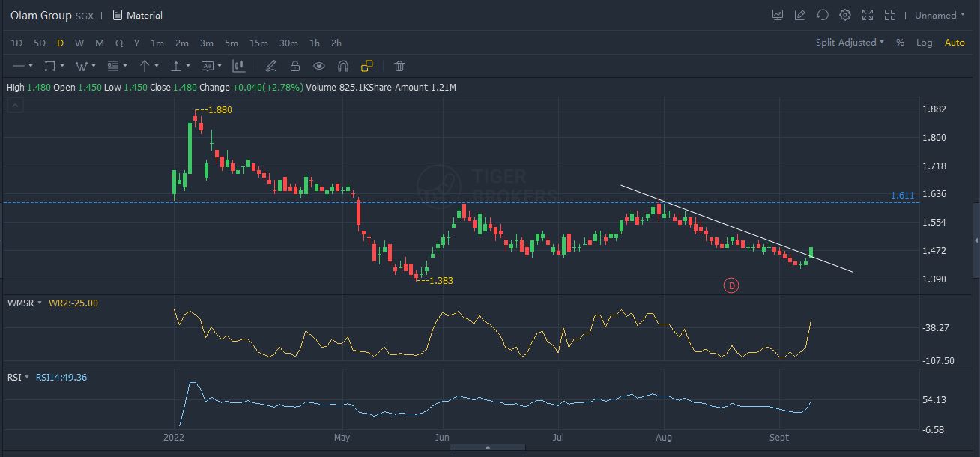The width and height of the screenshot is (980, 457).
Task: Choose the 30m interval
Action: click(x=288, y=43)
